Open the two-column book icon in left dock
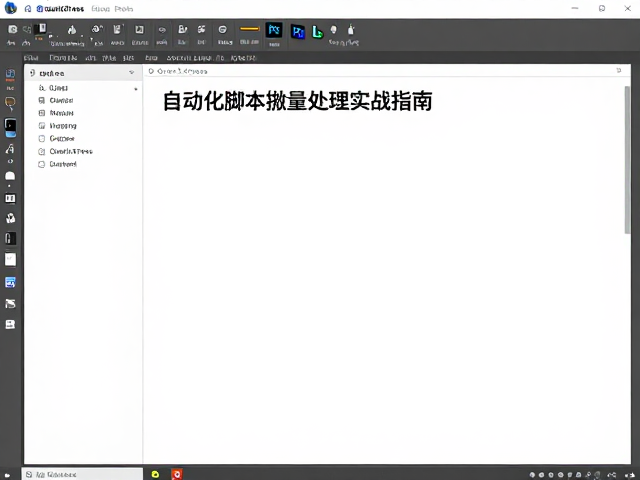Image resolution: width=640 pixels, height=480 pixels. coord(10,198)
